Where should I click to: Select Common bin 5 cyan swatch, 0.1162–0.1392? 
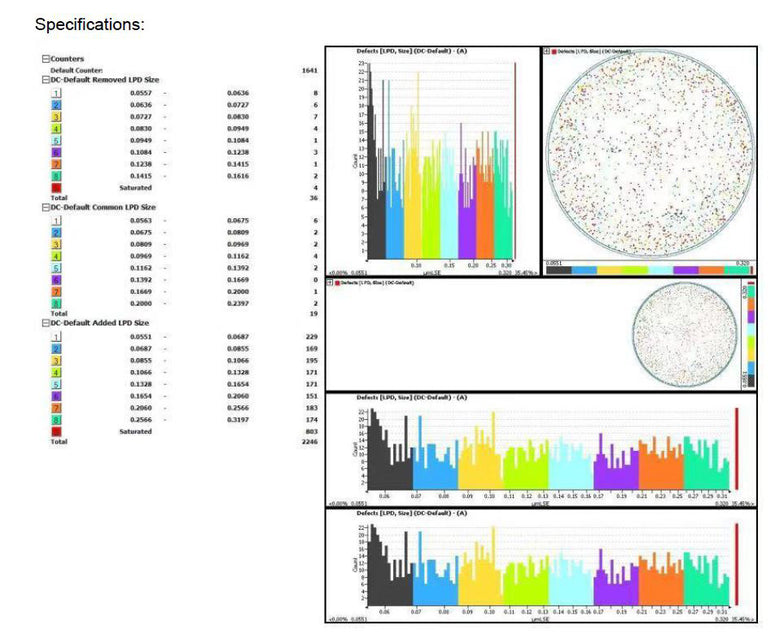[56, 268]
